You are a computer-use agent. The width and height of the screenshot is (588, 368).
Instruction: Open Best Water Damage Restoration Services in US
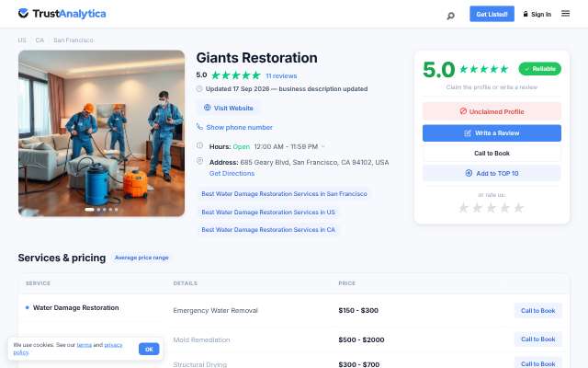pos(268,213)
